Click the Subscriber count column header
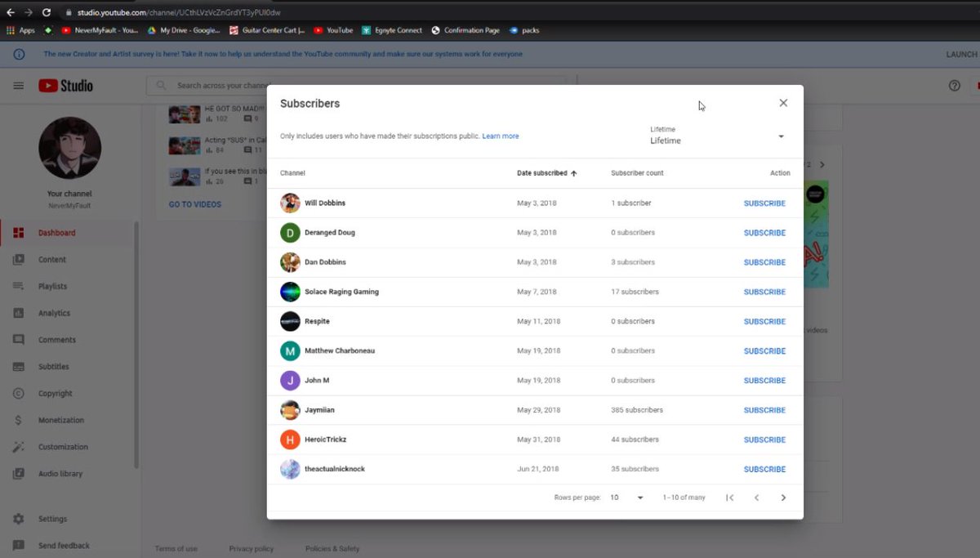The image size is (980, 558). coord(637,173)
